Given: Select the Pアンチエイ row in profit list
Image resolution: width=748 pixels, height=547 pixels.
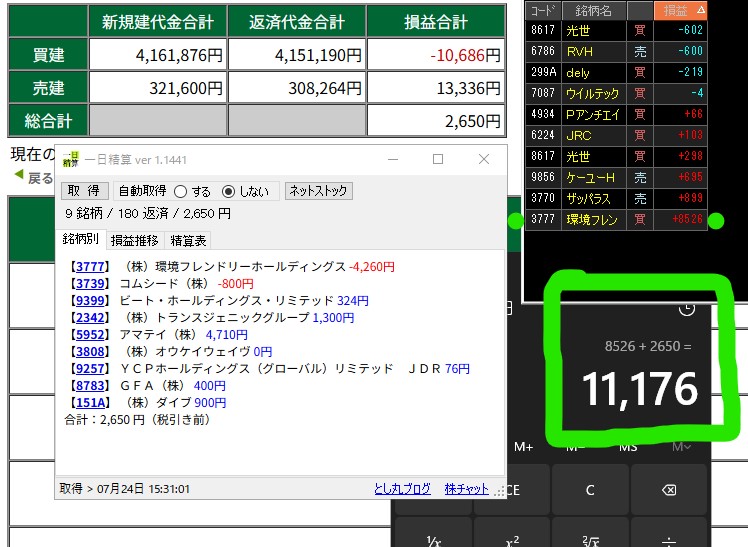Looking at the screenshot, I should (616, 114).
